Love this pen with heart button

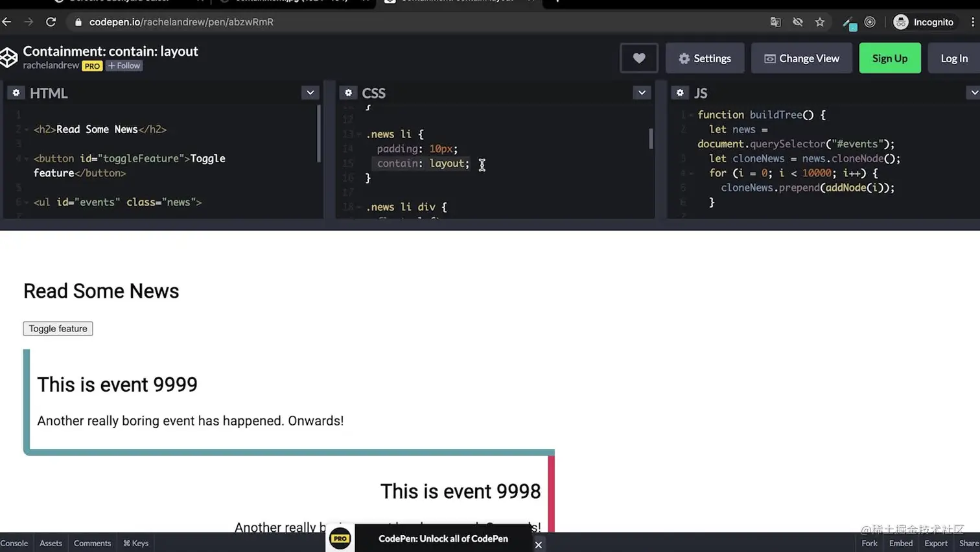point(639,58)
